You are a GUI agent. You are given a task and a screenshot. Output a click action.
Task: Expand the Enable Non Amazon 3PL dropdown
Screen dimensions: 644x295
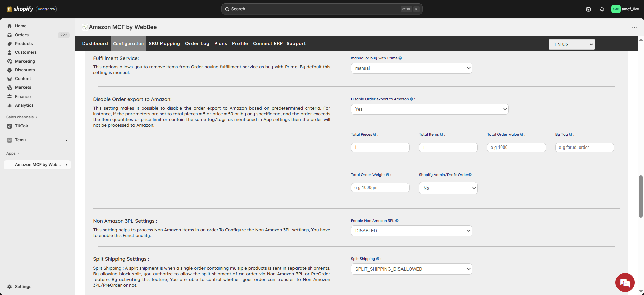tap(411, 231)
